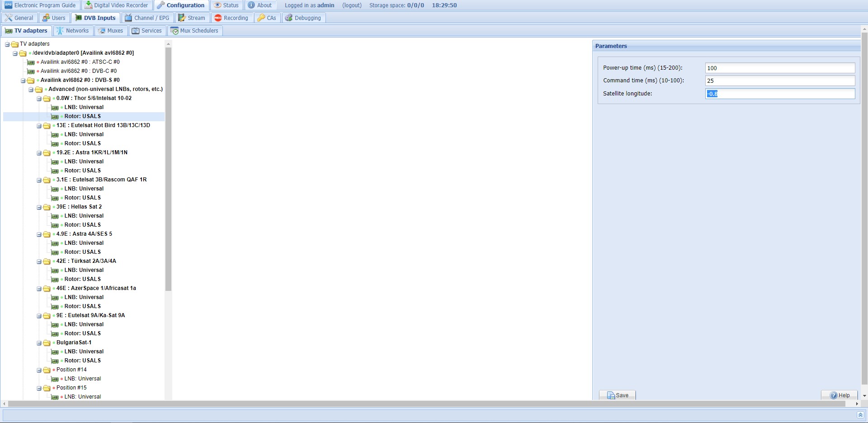868x423 pixels.
Task: Switch to Digital Video Recorder tab
Action: [x=117, y=5]
